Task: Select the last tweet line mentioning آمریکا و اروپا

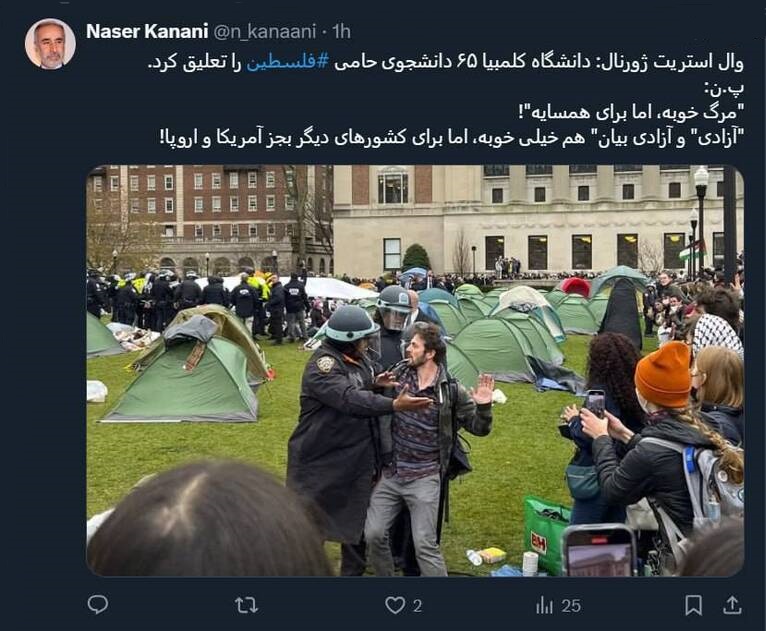Action: [452, 138]
